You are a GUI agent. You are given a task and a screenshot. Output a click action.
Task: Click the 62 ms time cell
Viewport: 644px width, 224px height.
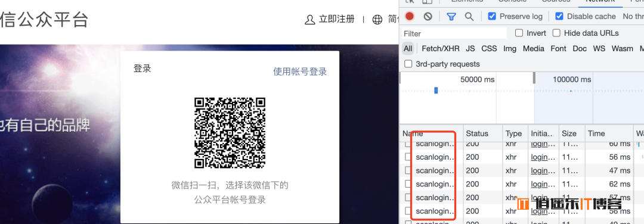(x=620, y=184)
